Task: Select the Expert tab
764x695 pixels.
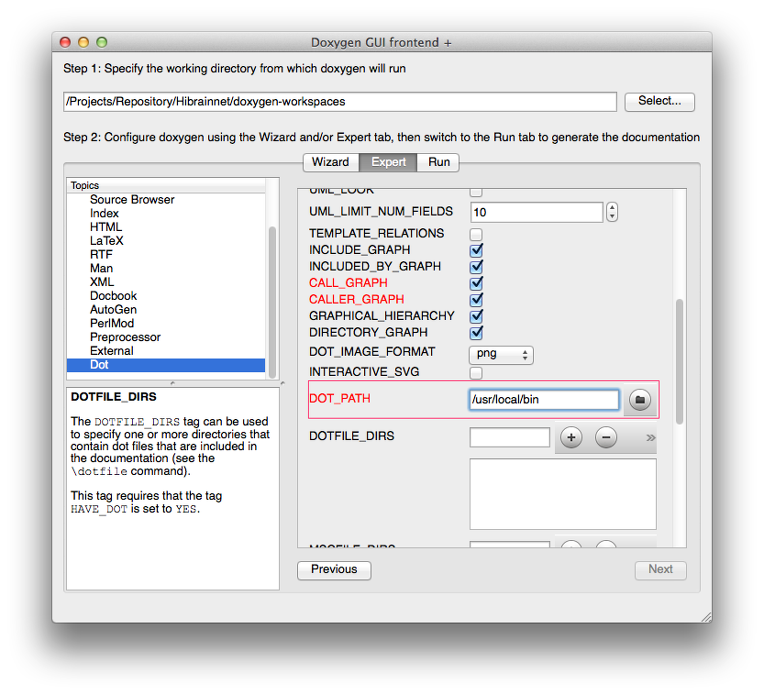Action: (x=388, y=162)
